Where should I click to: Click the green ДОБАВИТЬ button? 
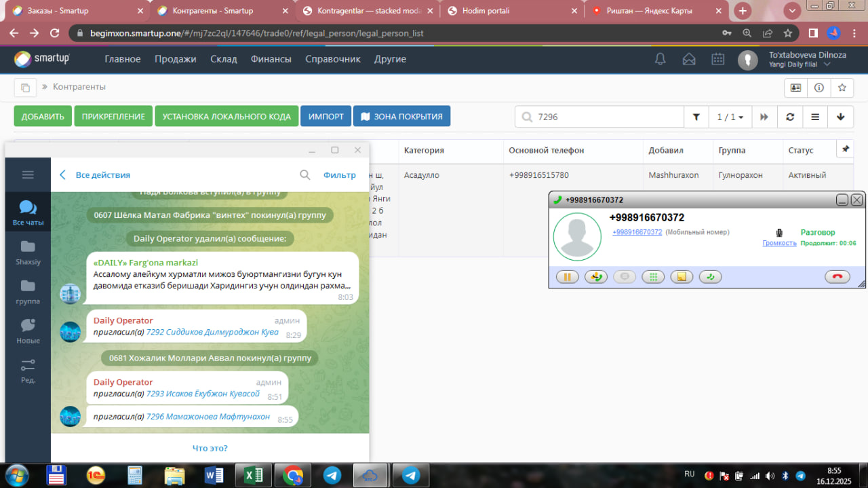[43, 117]
